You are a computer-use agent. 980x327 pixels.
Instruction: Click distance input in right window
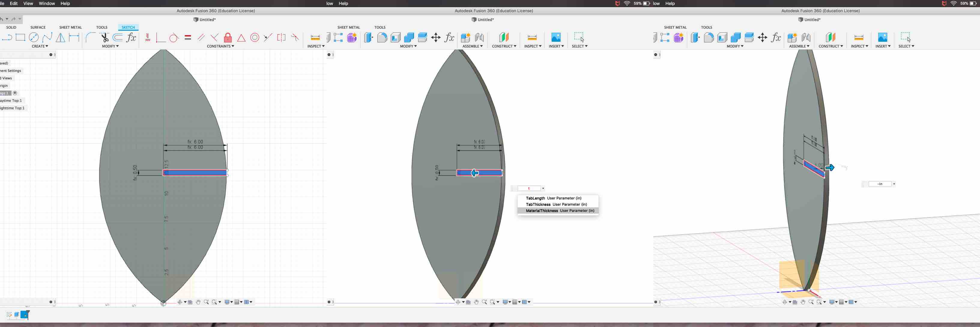[880, 184]
